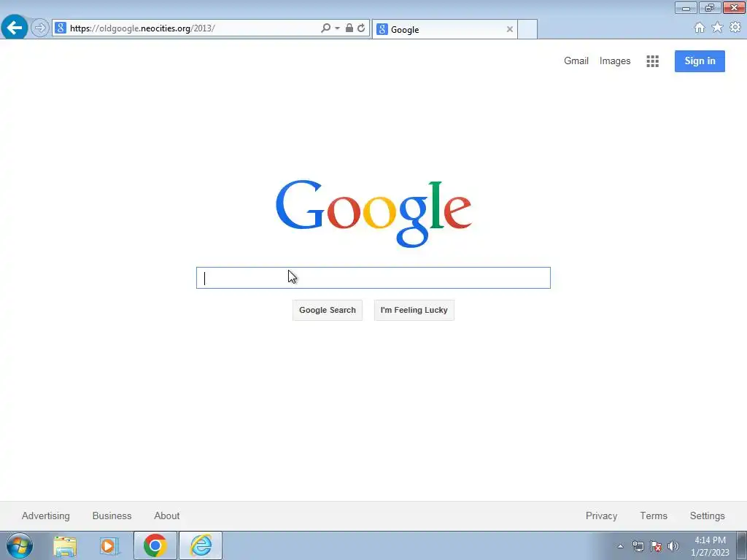Show hidden system tray icons
747x560 pixels.
pyautogui.click(x=620, y=546)
